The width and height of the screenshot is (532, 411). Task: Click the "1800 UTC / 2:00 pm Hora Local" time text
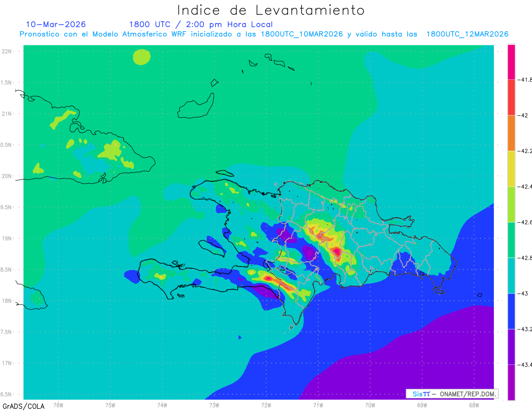pyautogui.click(x=201, y=25)
